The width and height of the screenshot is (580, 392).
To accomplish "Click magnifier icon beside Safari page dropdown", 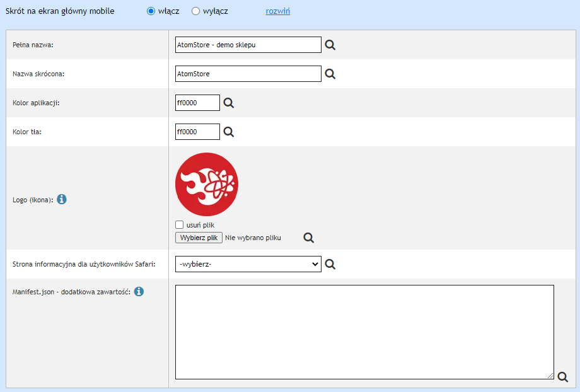I will (x=330, y=264).
